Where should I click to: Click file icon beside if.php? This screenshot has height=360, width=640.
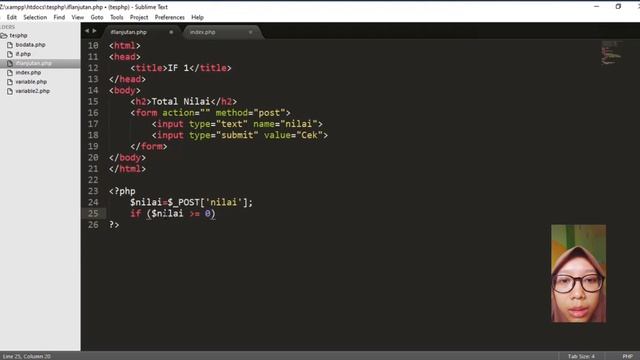(x=10, y=54)
